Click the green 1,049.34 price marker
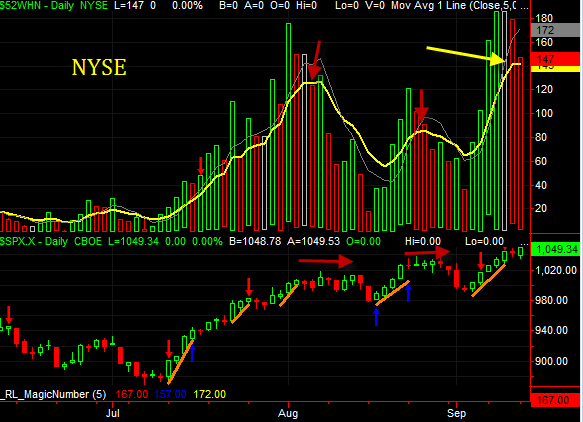Image resolution: width=583 pixels, height=422 pixels. [555, 249]
